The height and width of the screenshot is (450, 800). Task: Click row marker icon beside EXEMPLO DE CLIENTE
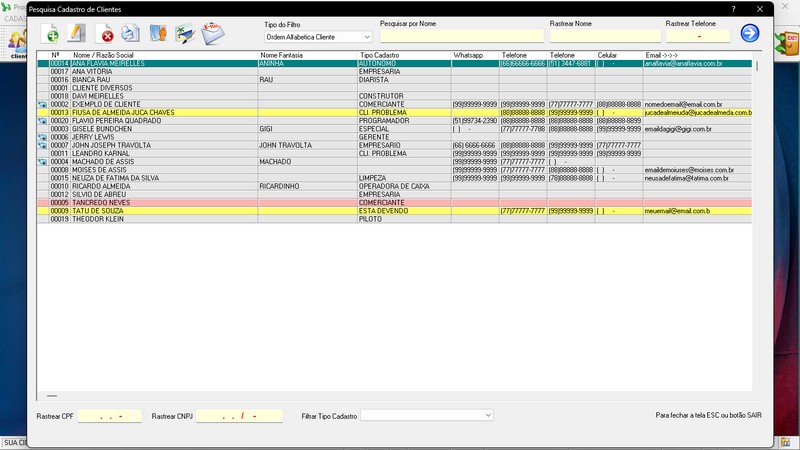click(42, 105)
